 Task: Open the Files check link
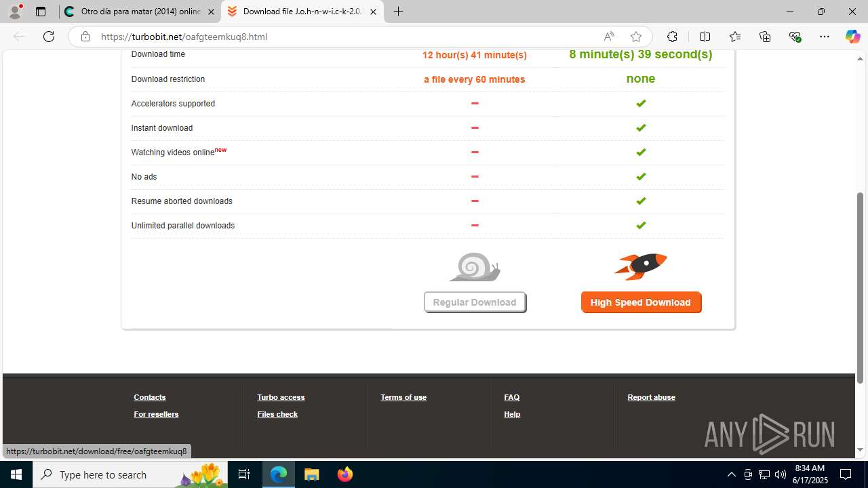[277, 414]
